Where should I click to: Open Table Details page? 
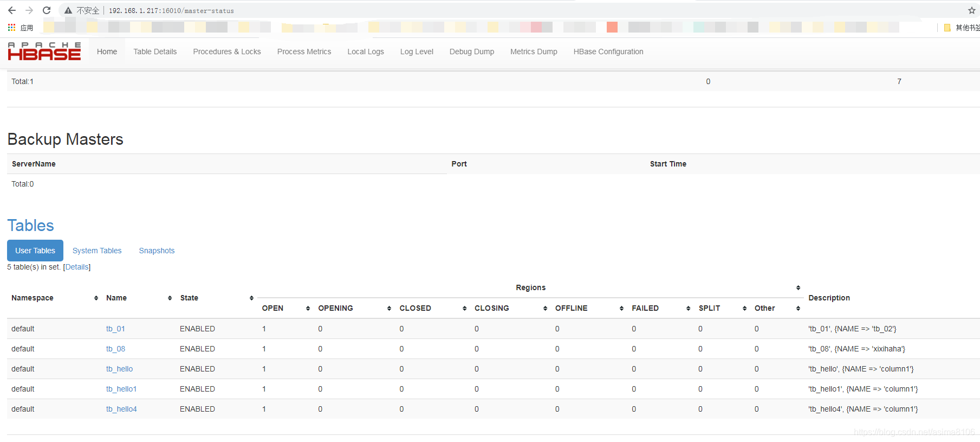(155, 52)
